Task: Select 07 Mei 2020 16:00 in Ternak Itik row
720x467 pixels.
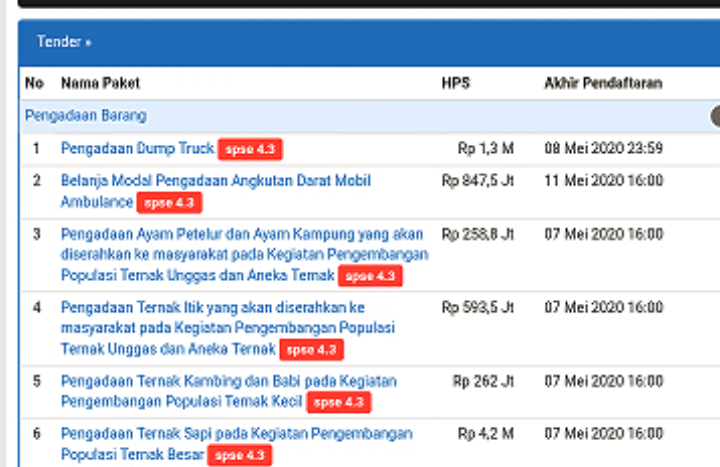Action: pos(604,307)
